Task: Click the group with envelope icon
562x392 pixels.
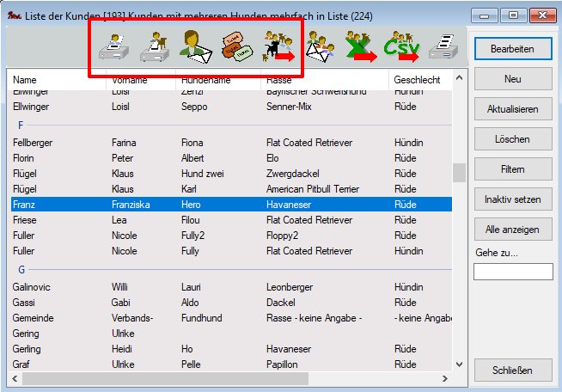Action: click(x=321, y=48)
